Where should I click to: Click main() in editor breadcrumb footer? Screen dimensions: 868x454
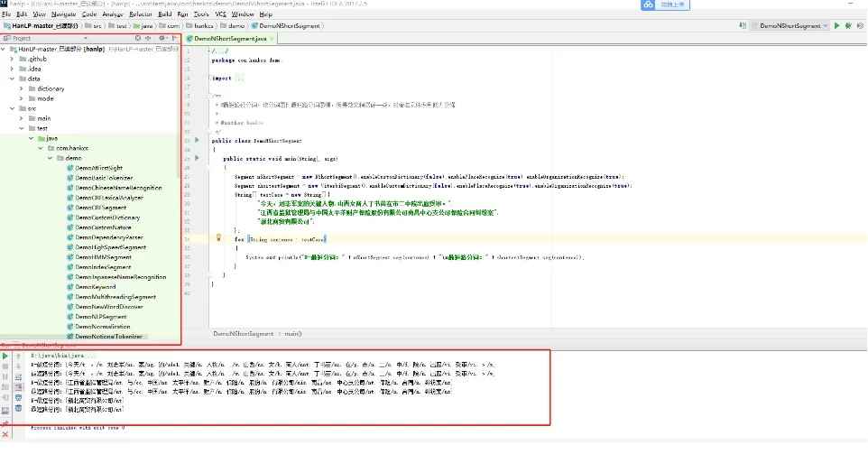[x=293, y=334]
